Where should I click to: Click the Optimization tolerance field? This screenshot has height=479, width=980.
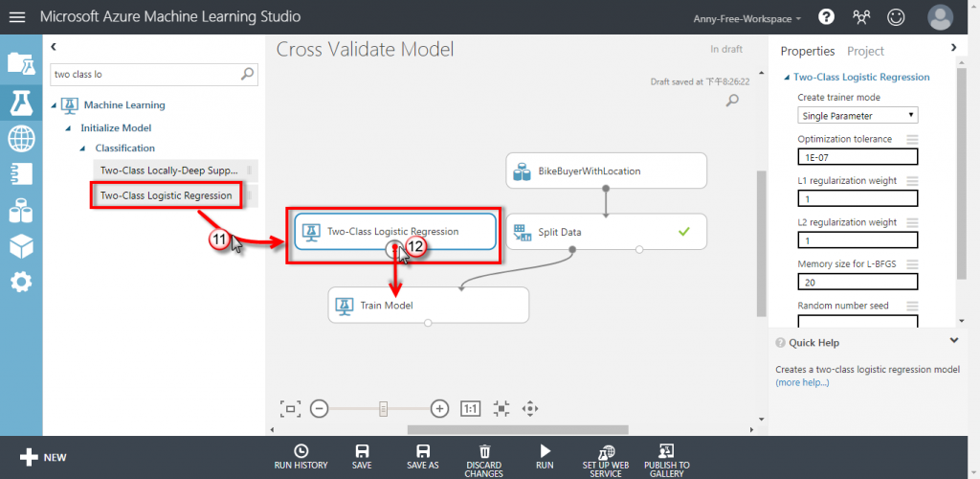tap(857, 156)
